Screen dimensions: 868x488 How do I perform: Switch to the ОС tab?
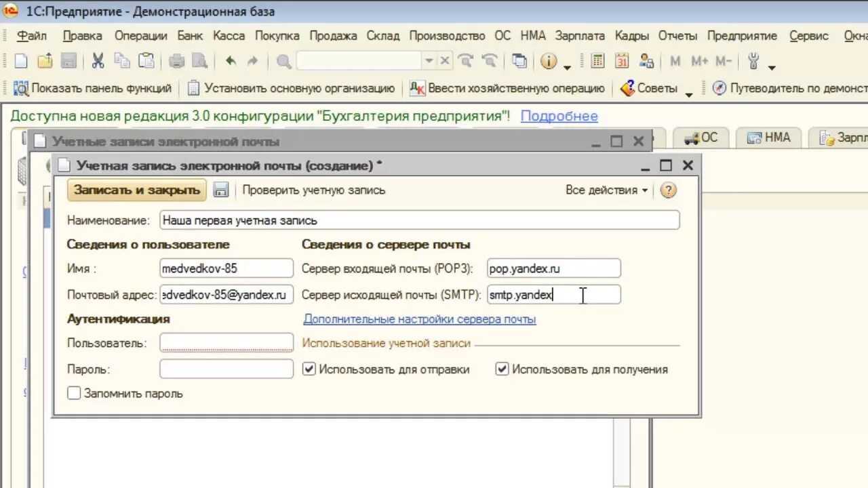tap(701, 138)
